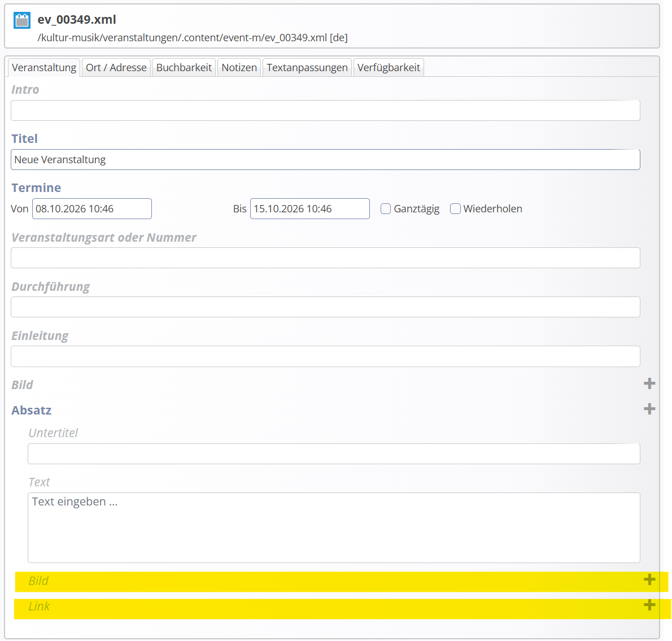Click the Titel field with Neue Veranstaltung
Viewport: 672px width, 641px height.
325,160
